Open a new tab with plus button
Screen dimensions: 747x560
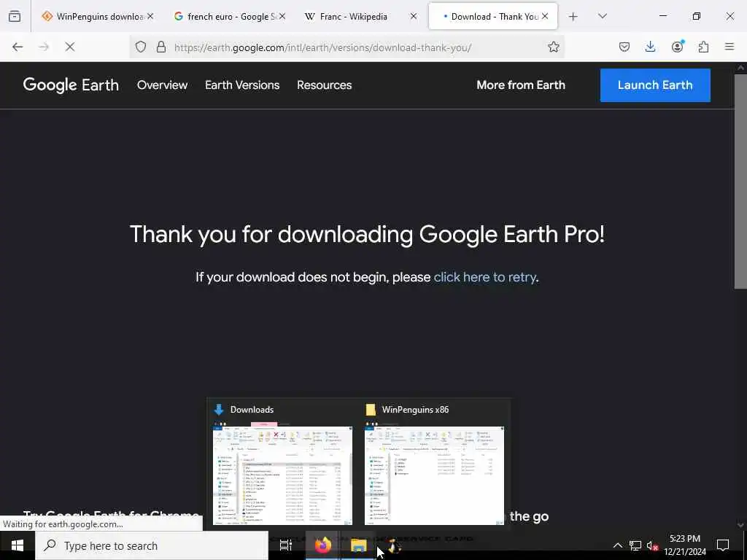coord(573,17)
